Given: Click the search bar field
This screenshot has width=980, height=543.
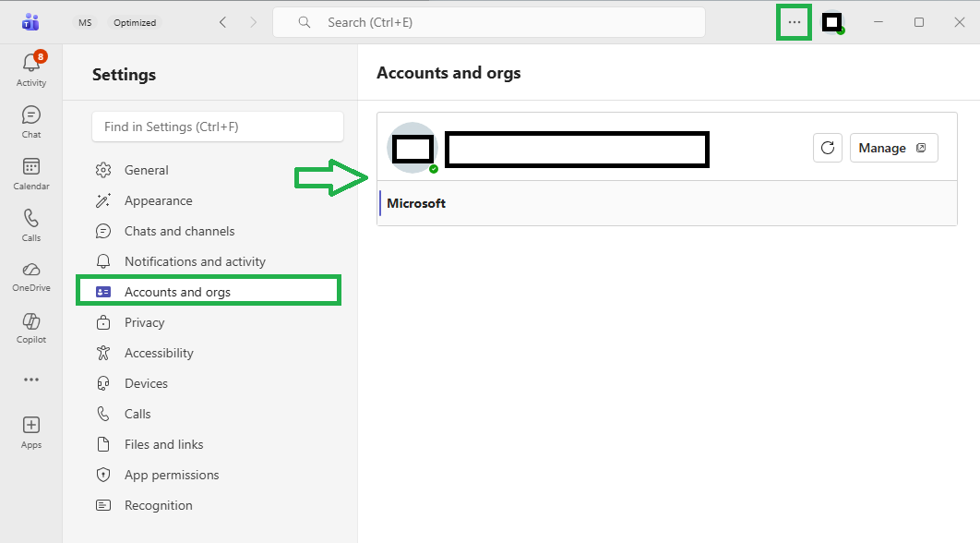Looking at the screenshot, I should pos(489,22).
